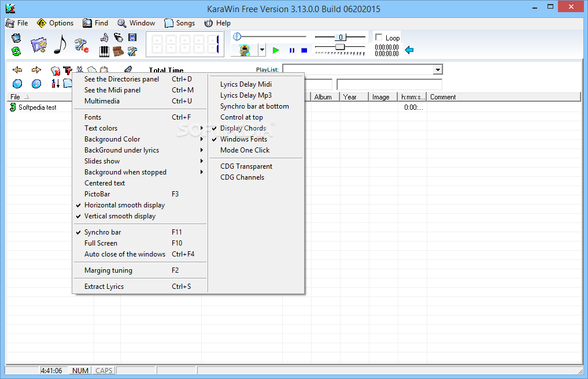Open the Find menu
This screenshot has width=588, height=379.
click(95, 23)
